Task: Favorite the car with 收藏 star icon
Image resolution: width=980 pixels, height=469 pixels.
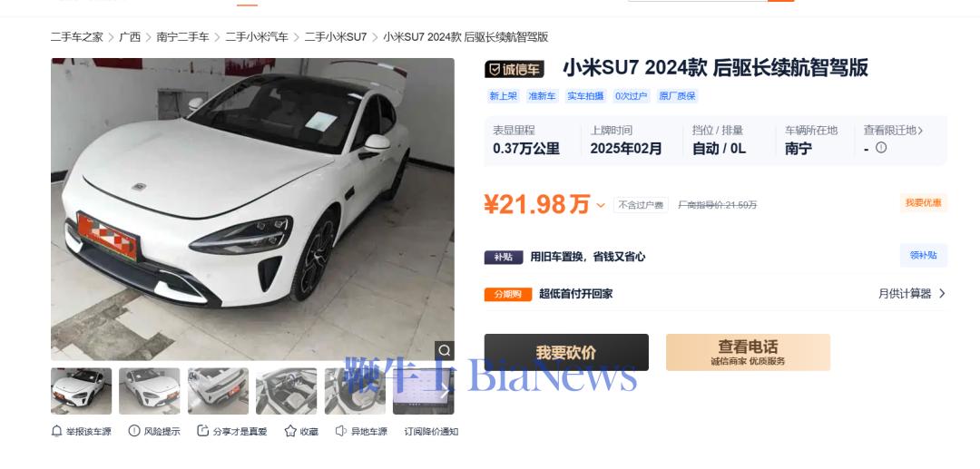Action: [290, 431]
